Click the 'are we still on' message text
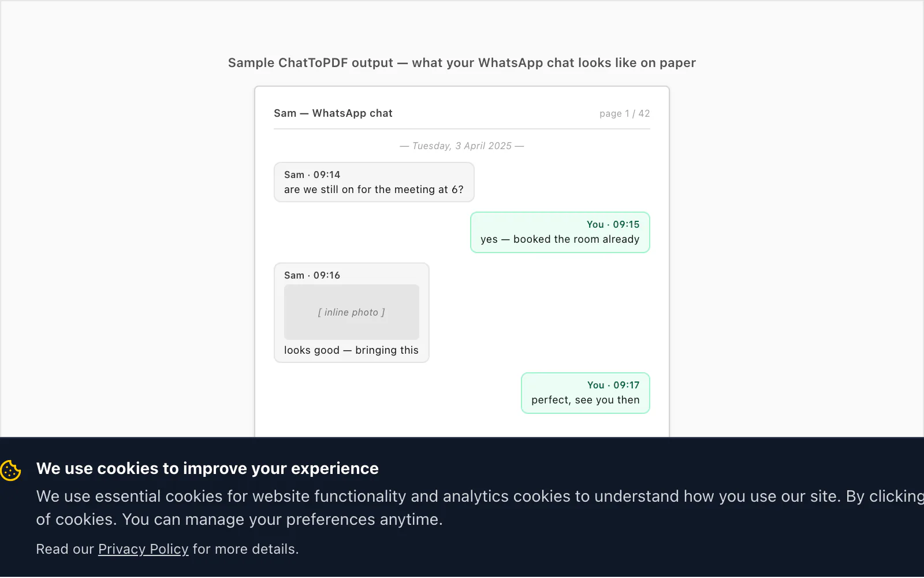 (374, 190)
